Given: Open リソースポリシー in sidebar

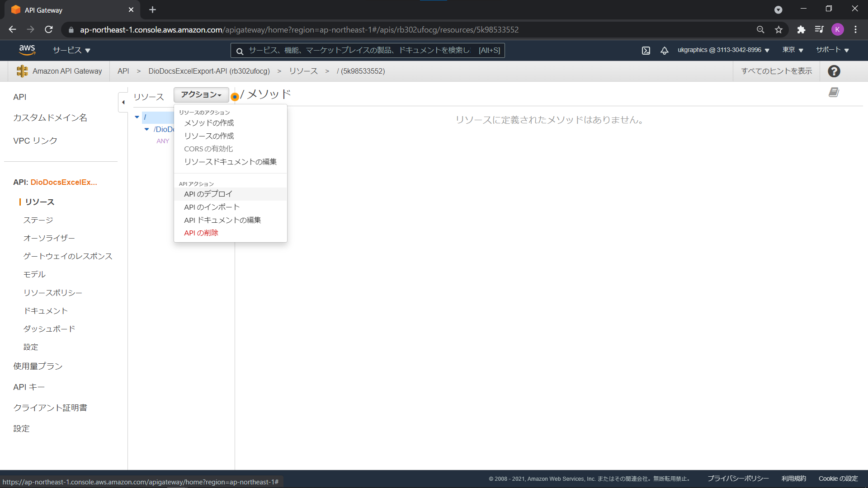Looking at the screenshot, I should [x=53, y=293].
